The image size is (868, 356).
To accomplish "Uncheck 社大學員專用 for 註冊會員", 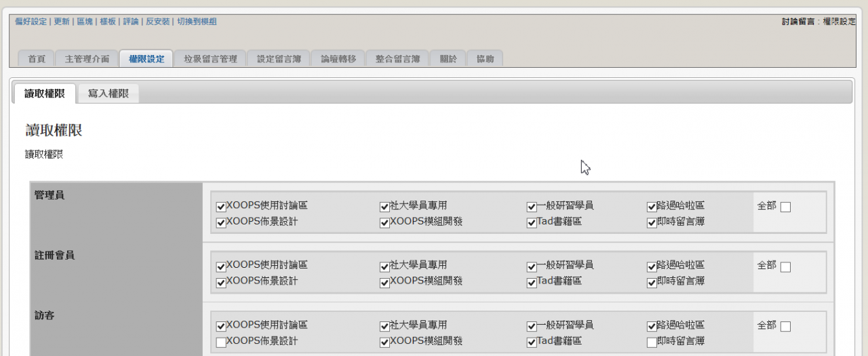I will (384, 267).
